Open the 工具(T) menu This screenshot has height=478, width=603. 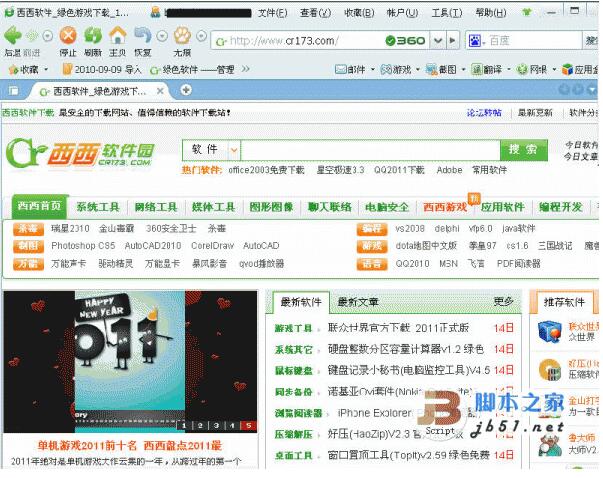pyautogui.click(x=446, y=13)
